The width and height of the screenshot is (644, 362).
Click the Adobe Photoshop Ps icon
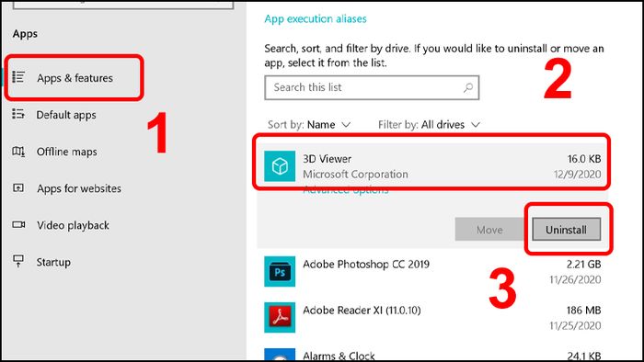(280, 271)
